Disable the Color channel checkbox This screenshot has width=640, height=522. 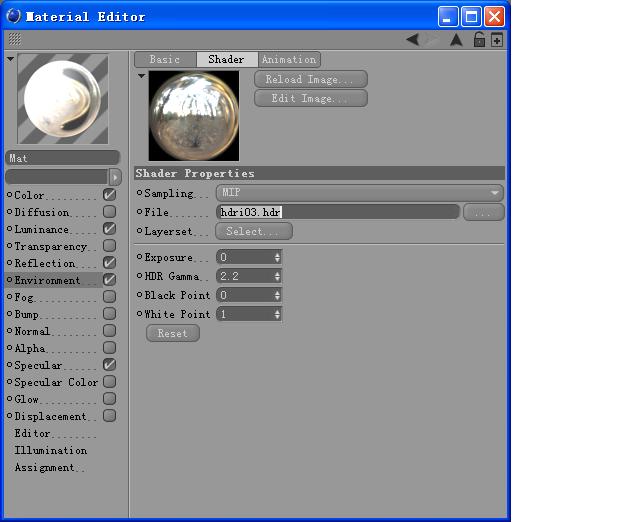109,195
